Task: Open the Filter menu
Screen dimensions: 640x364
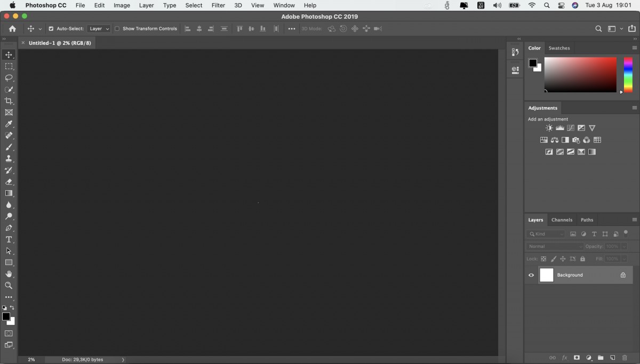Action: click(x=218, y=5)
